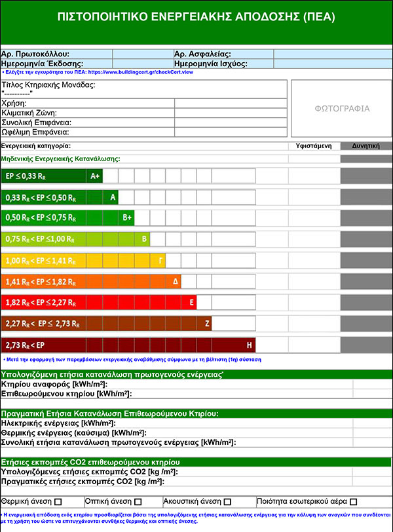
Task: Tick the Ακουστική άνεση checkbox
Action: [227, 501]
